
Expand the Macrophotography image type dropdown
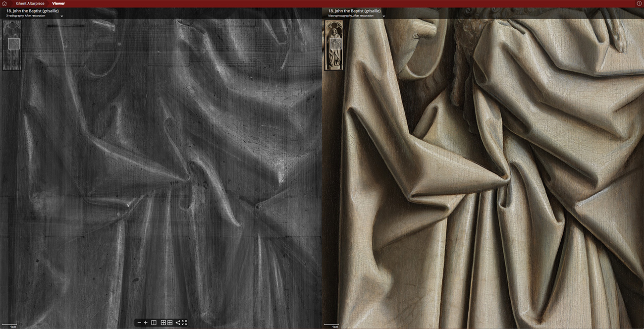384,16
